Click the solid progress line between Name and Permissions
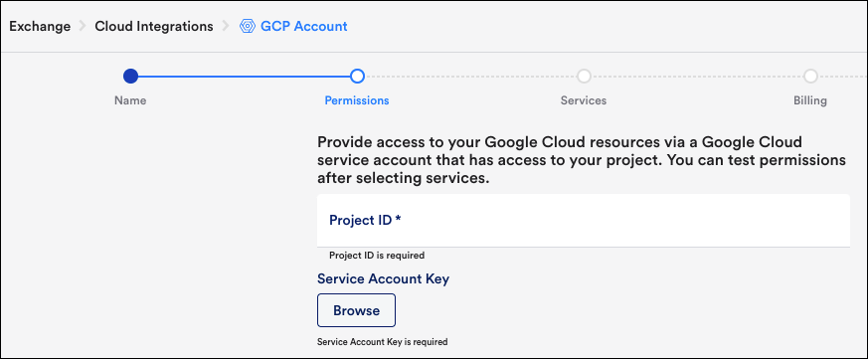The height and width of the screenshot is (359, 868). coord(244,76)
